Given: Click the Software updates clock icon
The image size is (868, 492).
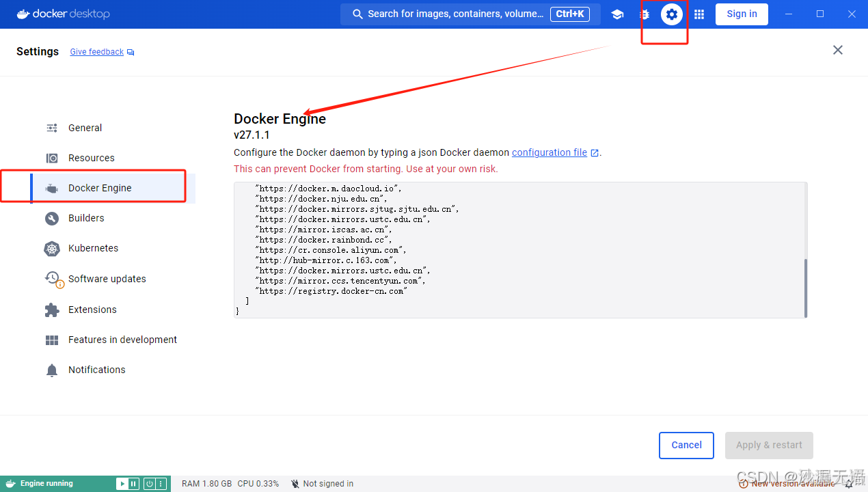Looking at the screenshot, I should coord(53,279).
